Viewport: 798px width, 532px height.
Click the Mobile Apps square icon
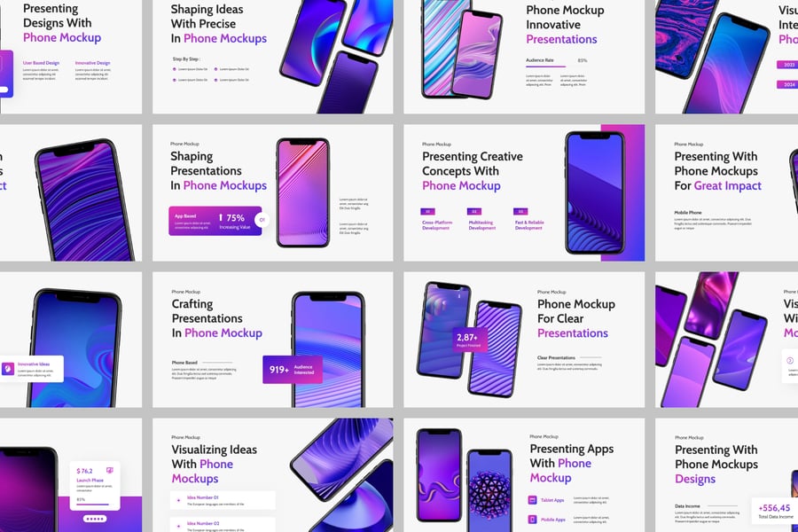click(x=532, y=520)
